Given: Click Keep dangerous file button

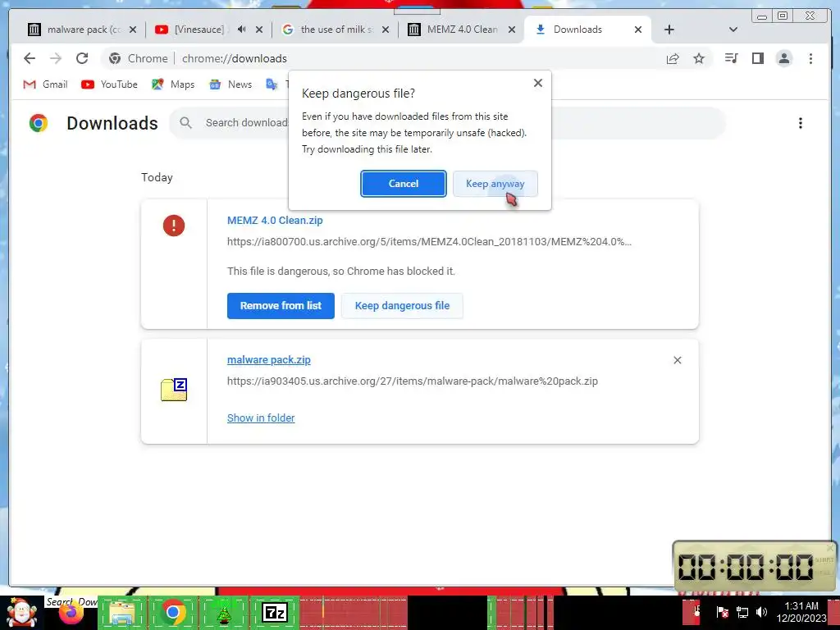Looking at the screenshot, I should [402, 306].
